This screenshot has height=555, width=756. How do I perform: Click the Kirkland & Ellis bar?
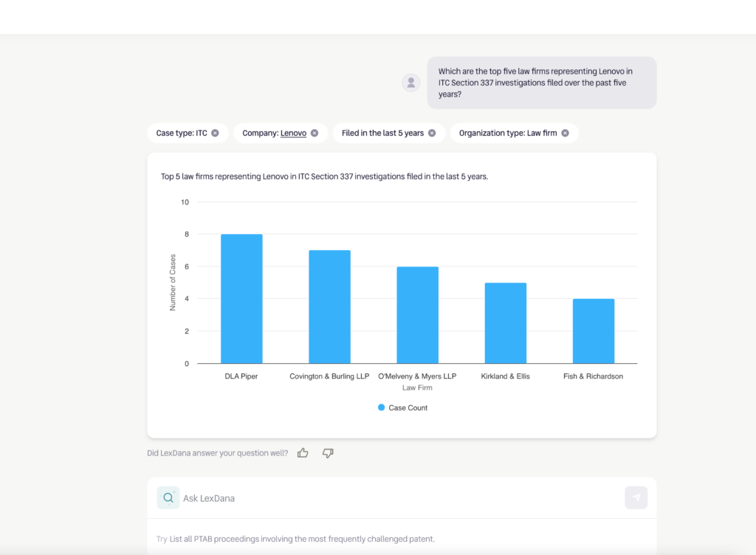[506, 323]
